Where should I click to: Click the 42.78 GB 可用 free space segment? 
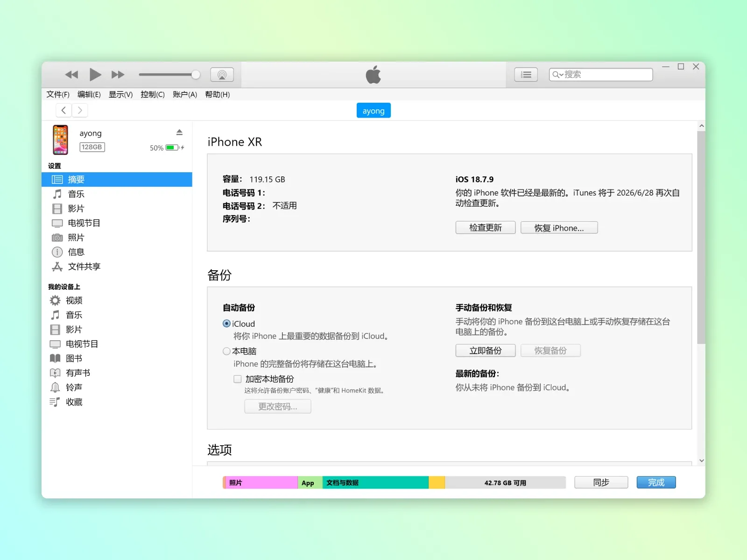tap(505, 483)
